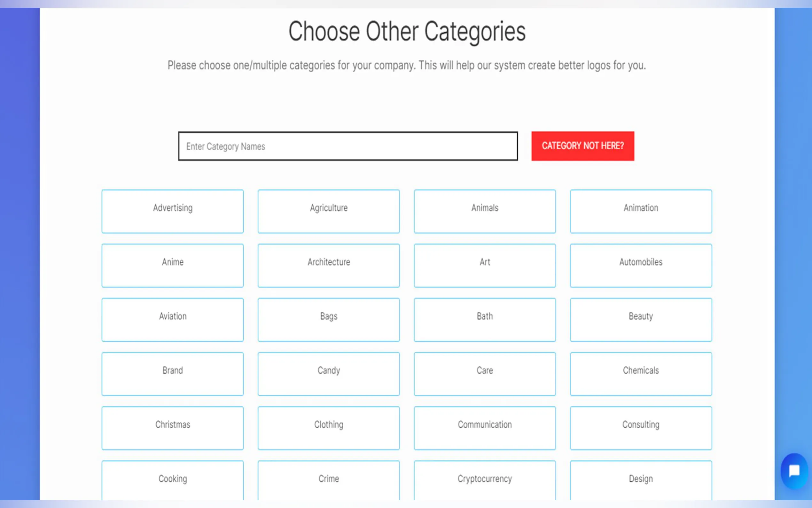Choose the Christmas category tile
This screenshot has width=812, height=508.
[173, 428]
